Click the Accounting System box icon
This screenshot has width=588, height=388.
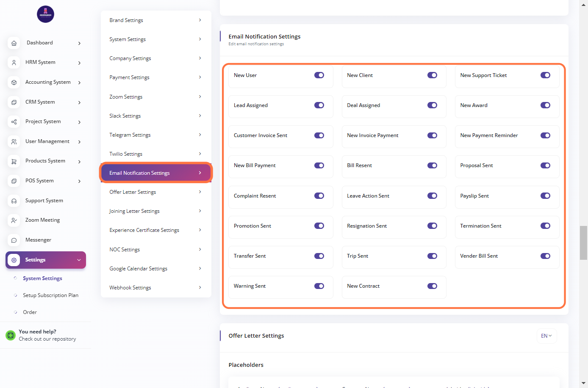coord(14,83)
